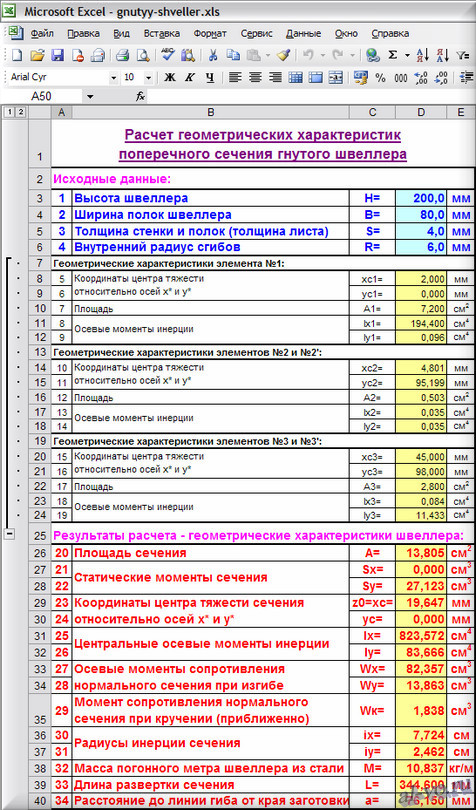This screenshot has height=810, width=476.
Task: Click the Cut scissors icon
Action: (213, 55)
